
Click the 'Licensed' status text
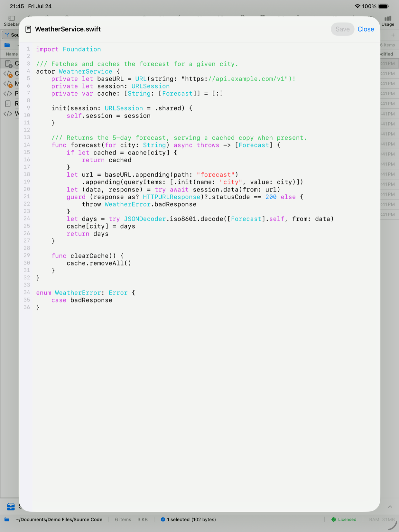coord(347,519)
